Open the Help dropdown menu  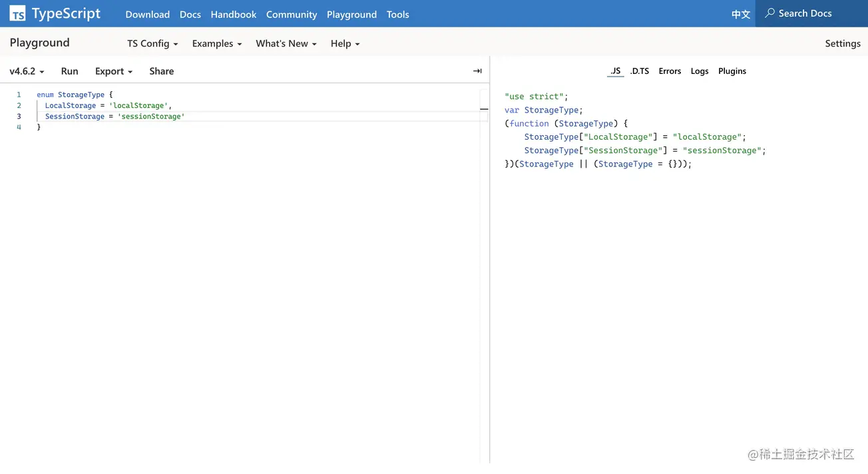345,43
